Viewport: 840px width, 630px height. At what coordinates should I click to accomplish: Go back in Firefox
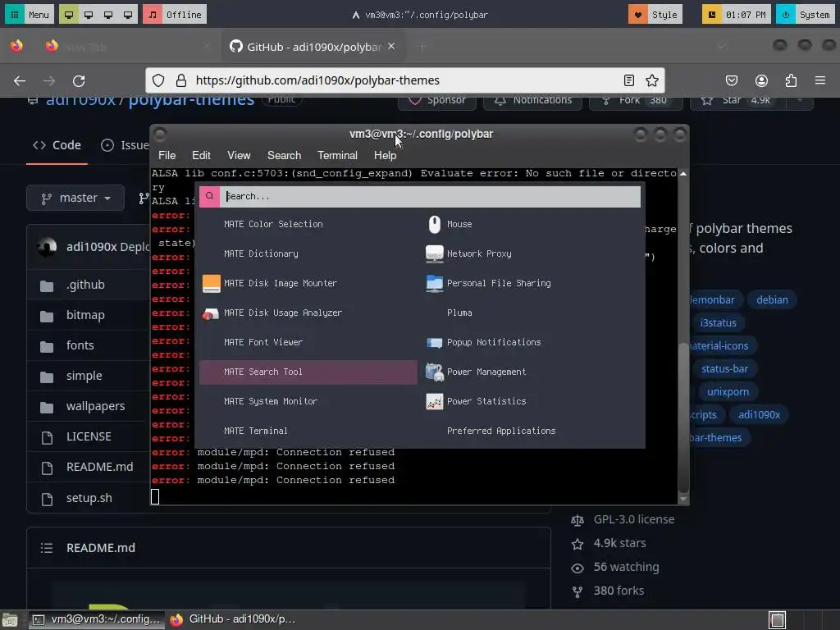(20, 80)
